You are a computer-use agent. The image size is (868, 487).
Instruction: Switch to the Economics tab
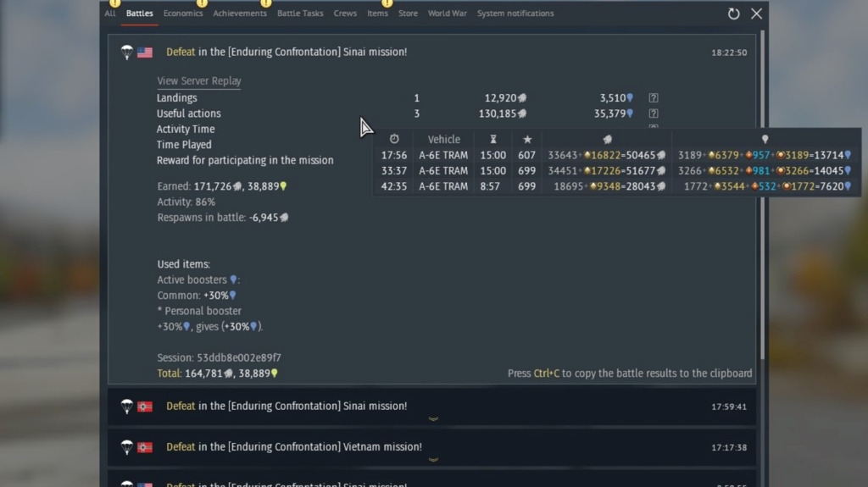183,14
